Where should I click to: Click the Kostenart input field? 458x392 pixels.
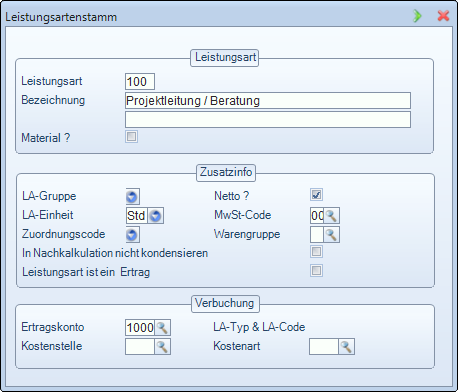tap(324, 347)
